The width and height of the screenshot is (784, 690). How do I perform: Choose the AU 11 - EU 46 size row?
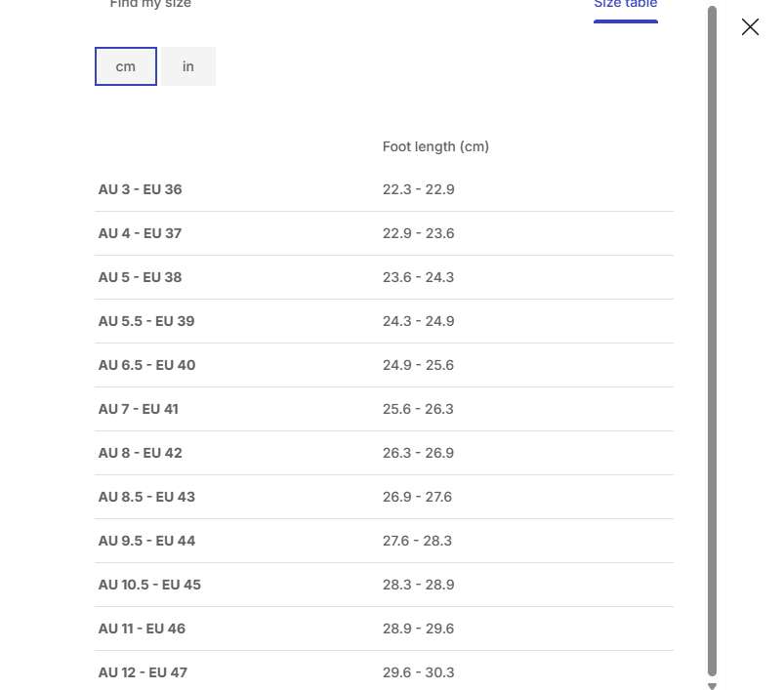coord(142,629)
